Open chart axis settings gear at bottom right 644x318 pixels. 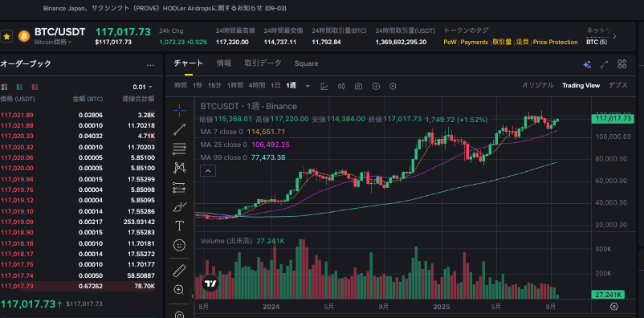coord(614,307)
